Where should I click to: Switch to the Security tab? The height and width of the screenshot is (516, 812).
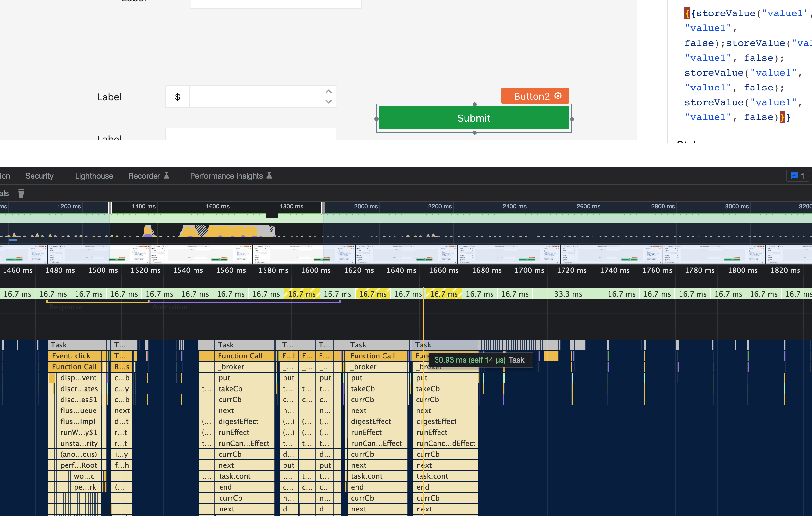40,176
